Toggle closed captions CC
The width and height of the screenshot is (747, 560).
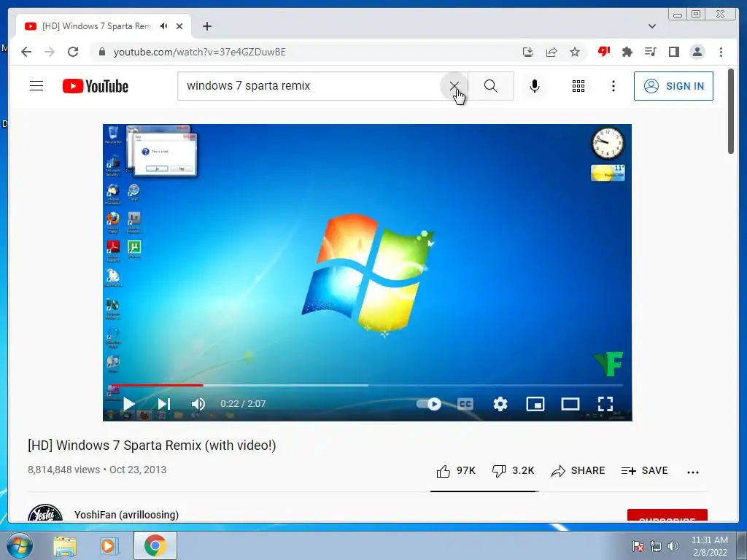pos(465,404)
